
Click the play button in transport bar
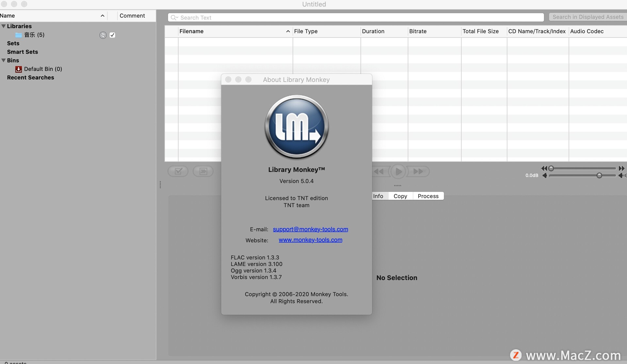pyautogui.click(x=397, y=171)
